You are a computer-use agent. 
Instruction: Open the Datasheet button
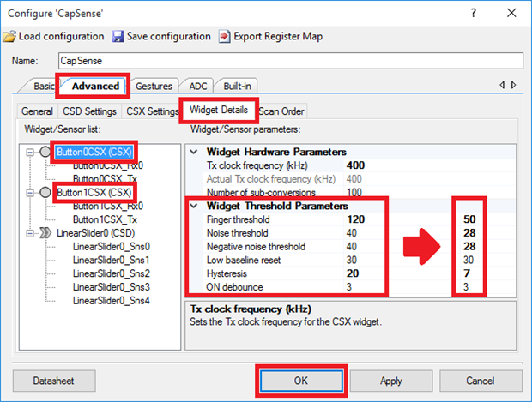pos(53,381)
